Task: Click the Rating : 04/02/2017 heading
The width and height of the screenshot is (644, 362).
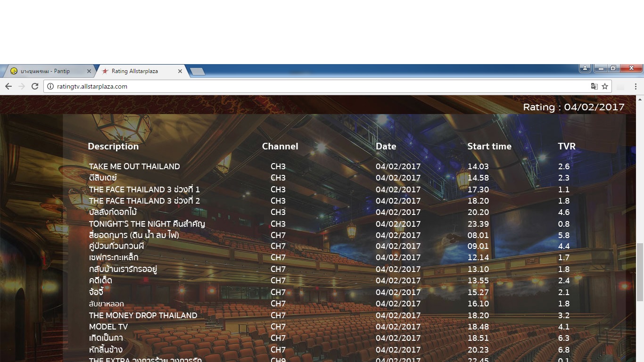Action: pyautogui.click(x=574, y=107)
